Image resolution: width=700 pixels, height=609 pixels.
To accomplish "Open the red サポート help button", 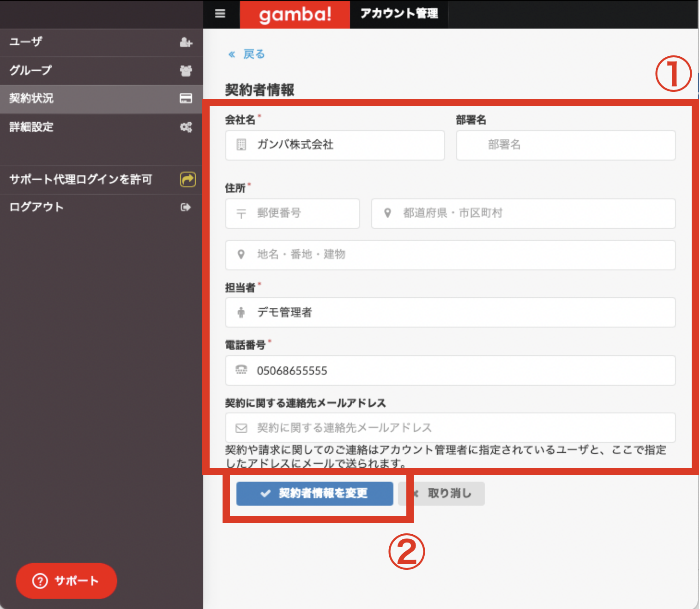I will click(x=66, y=581).
